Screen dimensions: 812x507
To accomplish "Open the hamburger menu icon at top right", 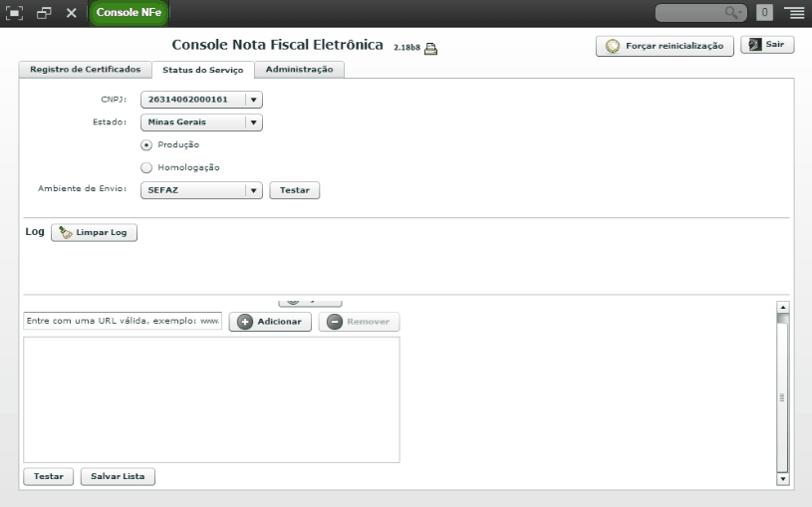I will 794,12.
